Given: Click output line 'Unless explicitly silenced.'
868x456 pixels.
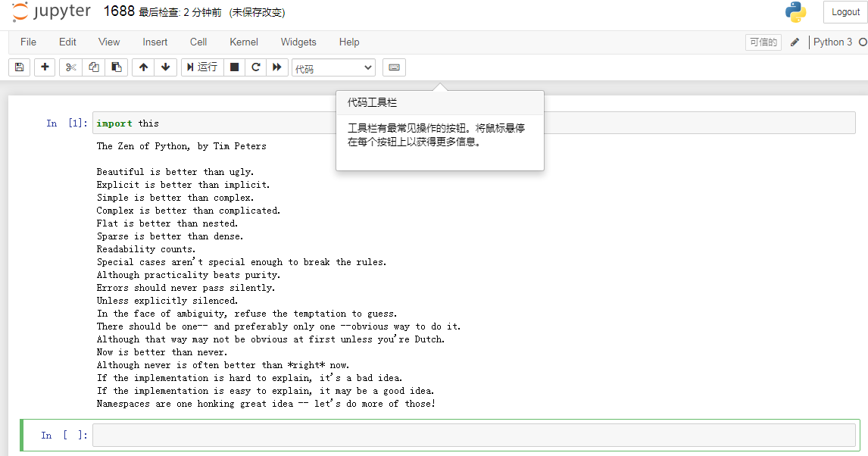Looking at the screenshot, I should pyautogui.click(x=167, y=301).
